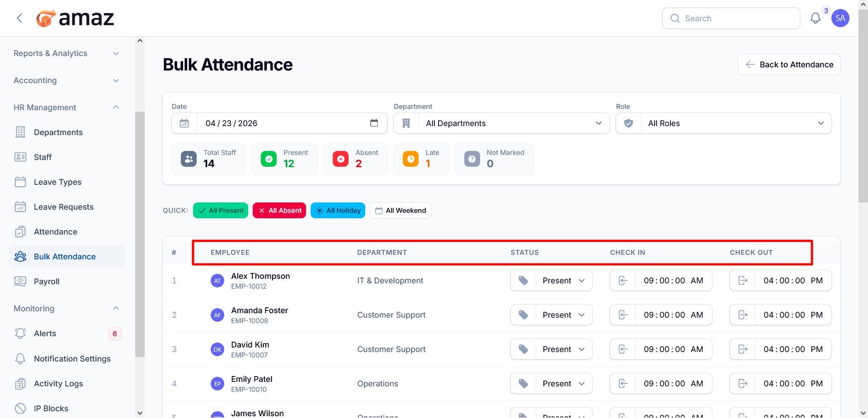This screenshot has height=418, width=868.
Task: Open the SA user avatar menu
Action: pos(840,18)
